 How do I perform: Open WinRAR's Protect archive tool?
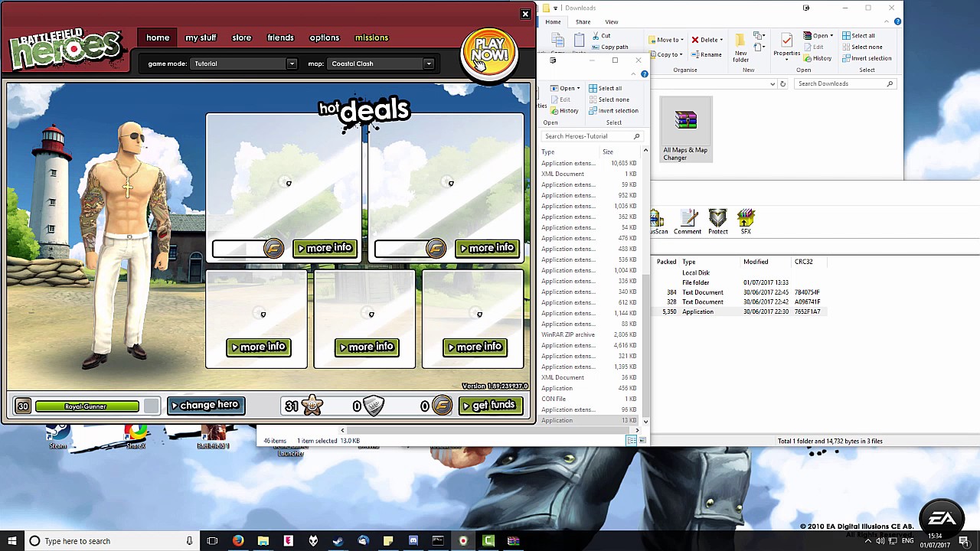click(717, 222)
